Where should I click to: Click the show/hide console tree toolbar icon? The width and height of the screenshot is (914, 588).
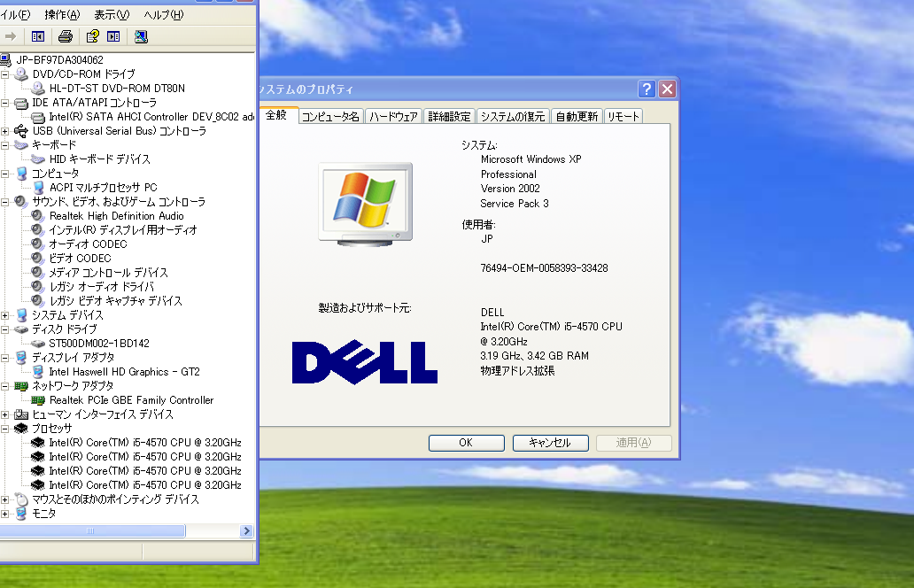point(38,36)
